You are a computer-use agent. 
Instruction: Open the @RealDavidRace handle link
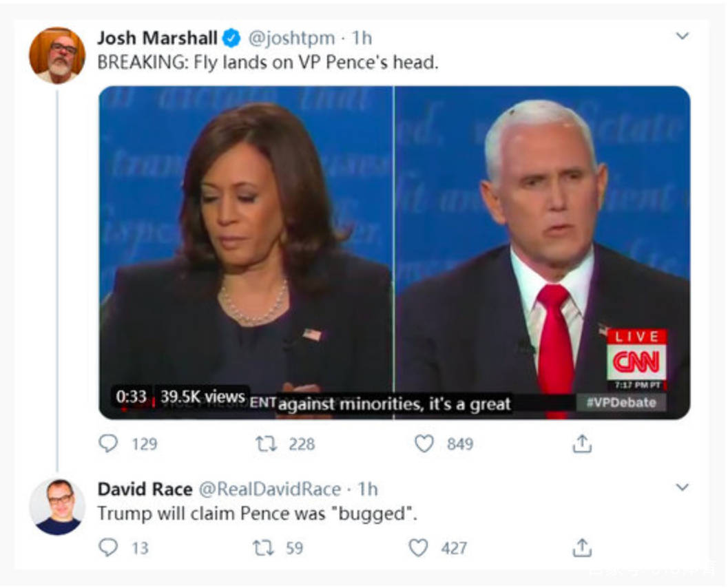pyautogui.click(x=269, y=489)
